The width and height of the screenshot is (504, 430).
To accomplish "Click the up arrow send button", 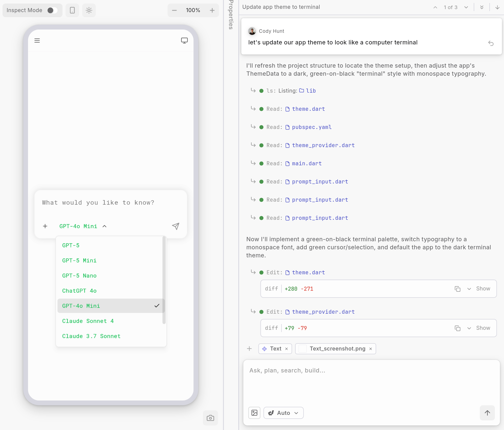I will [x=487, y=413].
